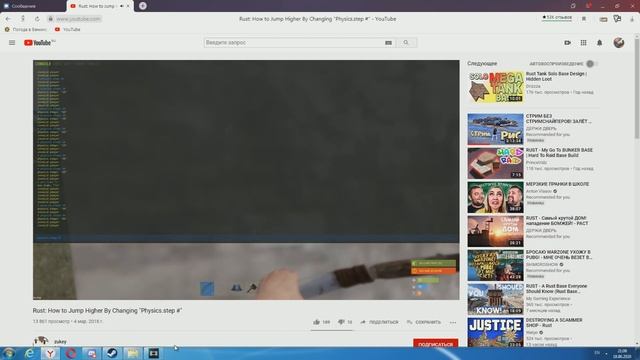Image resolution: width=640 pixels, height=360 pixels.
Task: Close the YouTube browser tab
Action: (128, 6)
